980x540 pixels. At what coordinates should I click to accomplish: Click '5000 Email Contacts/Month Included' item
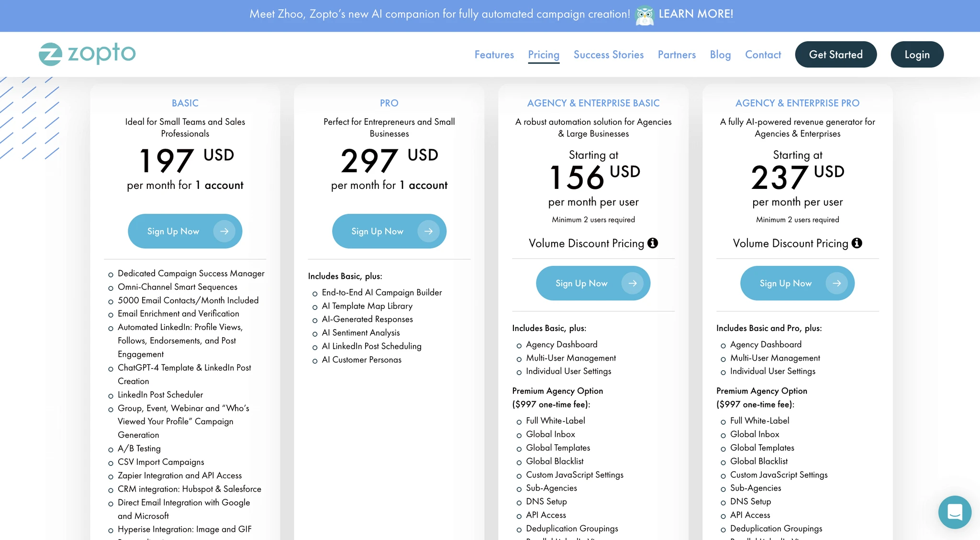click(188, 300)
